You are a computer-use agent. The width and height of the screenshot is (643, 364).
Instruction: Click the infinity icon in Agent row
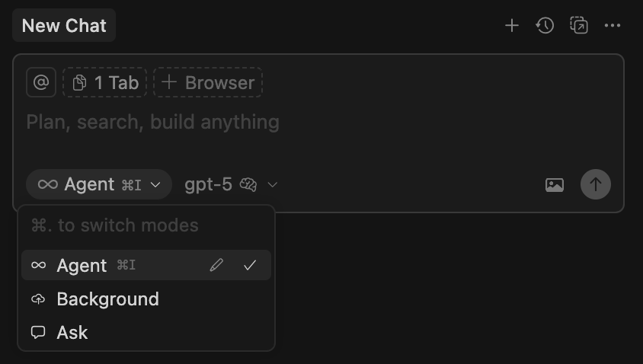(38, 265)
